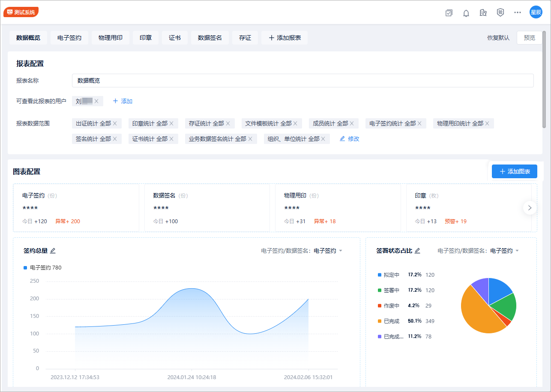Switch to the 物理用印 tab
The height and width of the screenshot is (392, 551).
[x=111, y=38]
